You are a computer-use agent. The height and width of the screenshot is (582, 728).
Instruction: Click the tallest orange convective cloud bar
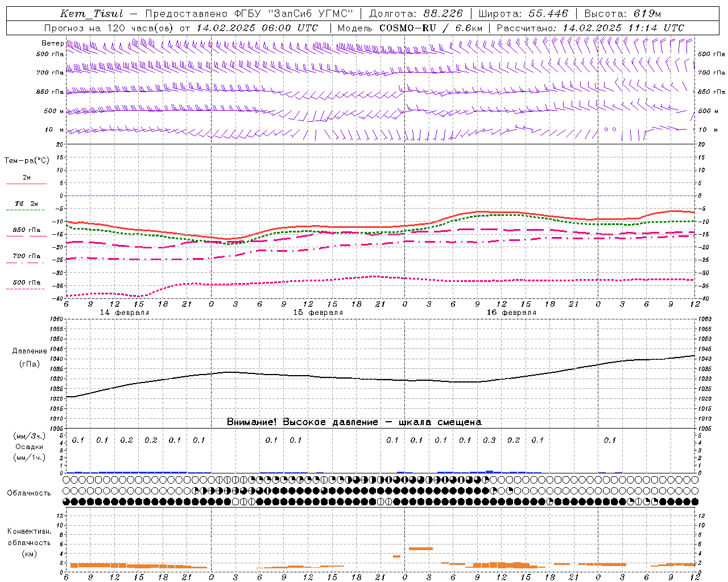pyautogui.click(x=421, y=548)
